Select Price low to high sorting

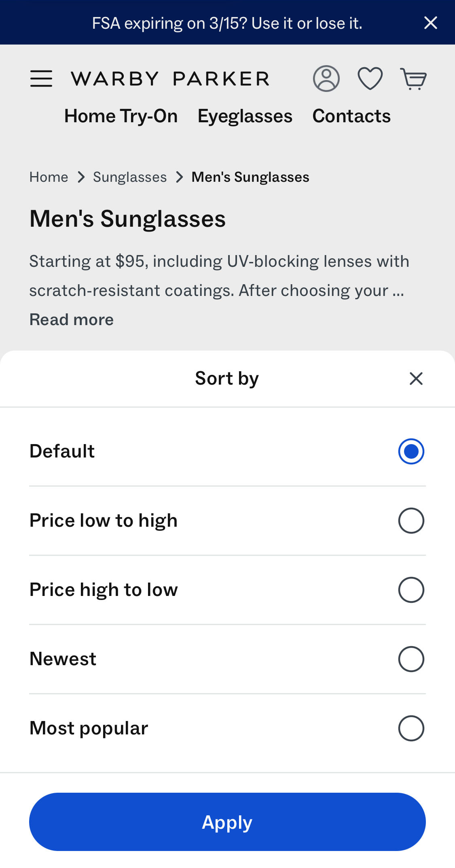click(x=411, y=520)
